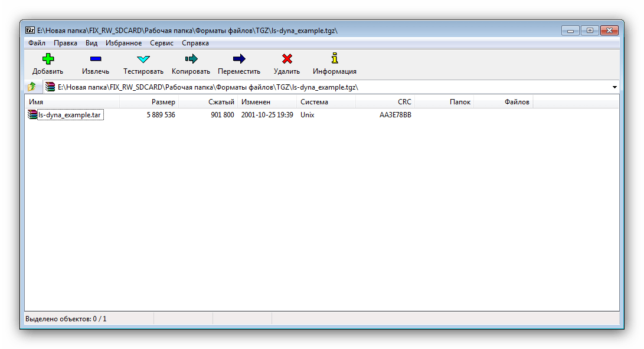Screen dimensions: 644x349
Task: Click the Copy (Копировать) arrow icon
Action: 191,58
